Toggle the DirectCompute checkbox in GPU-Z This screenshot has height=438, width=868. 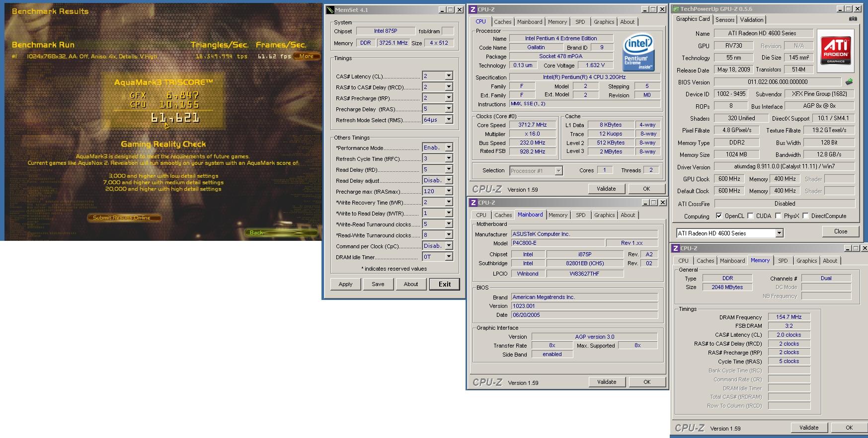click(x=805, y=216)
